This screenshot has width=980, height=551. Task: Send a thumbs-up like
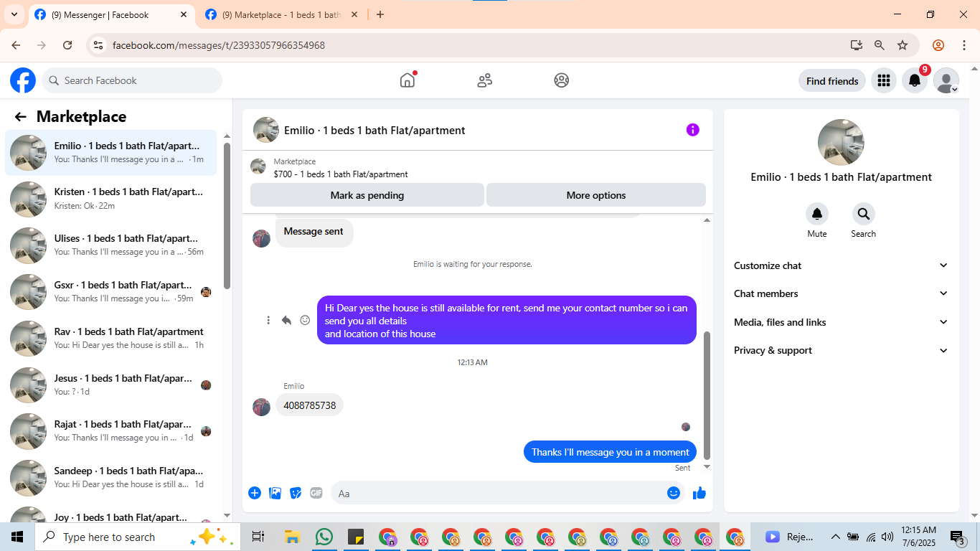tap(699, 493)
